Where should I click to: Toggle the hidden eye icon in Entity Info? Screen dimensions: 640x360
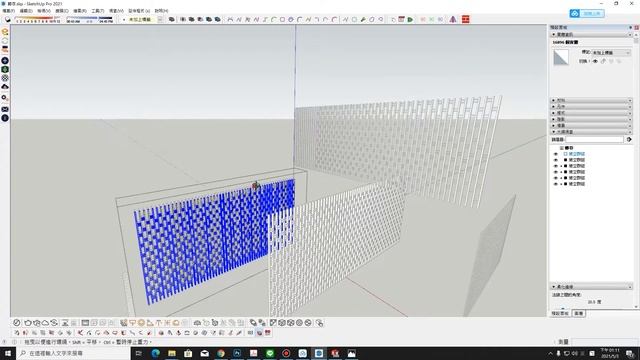click(x=595, y=61)
